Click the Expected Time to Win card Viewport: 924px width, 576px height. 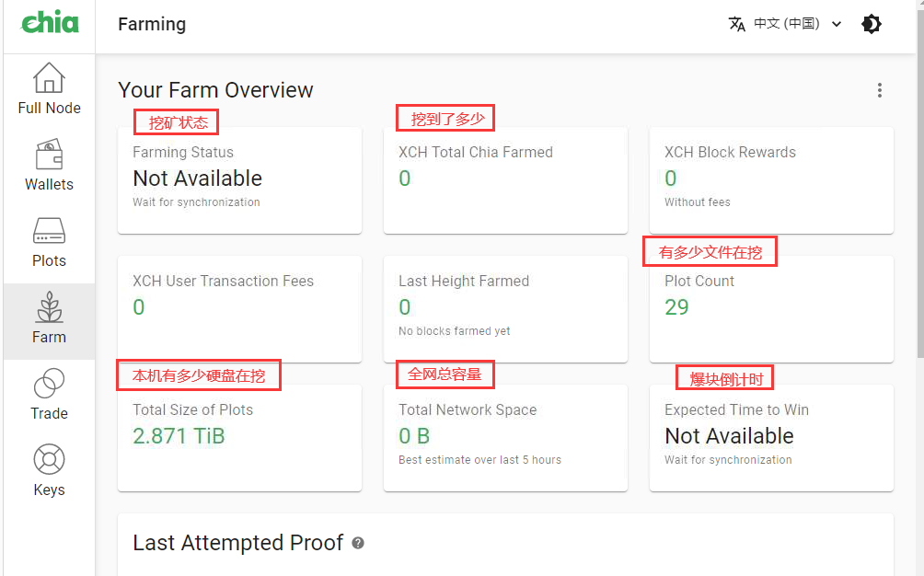[x=771, y=438]
